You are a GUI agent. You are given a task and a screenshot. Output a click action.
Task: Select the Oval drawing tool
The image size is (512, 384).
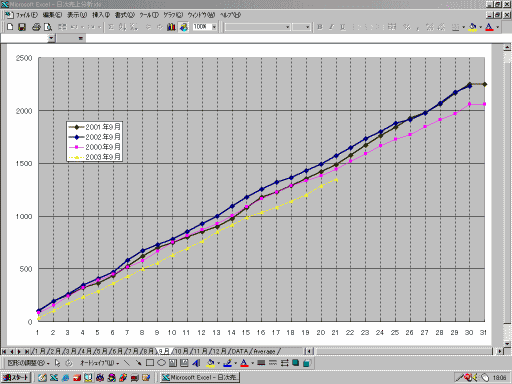click(x=161, y=363)
